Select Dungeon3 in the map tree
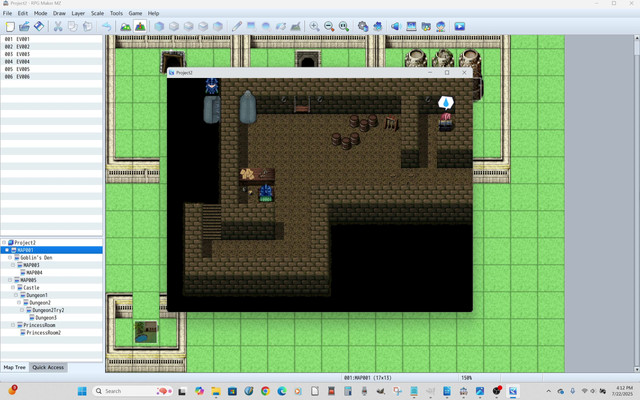 pyautogui.click(x=46, y=318)
